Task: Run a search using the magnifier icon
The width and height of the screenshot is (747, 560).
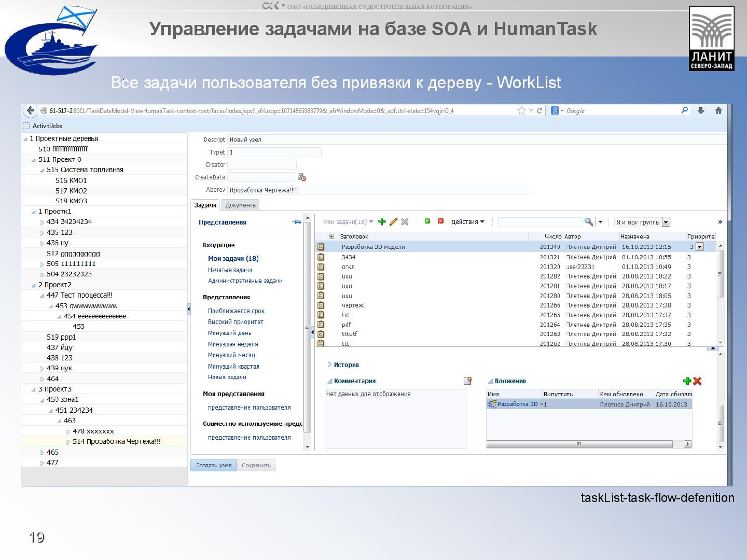Action: coord(589,221)
